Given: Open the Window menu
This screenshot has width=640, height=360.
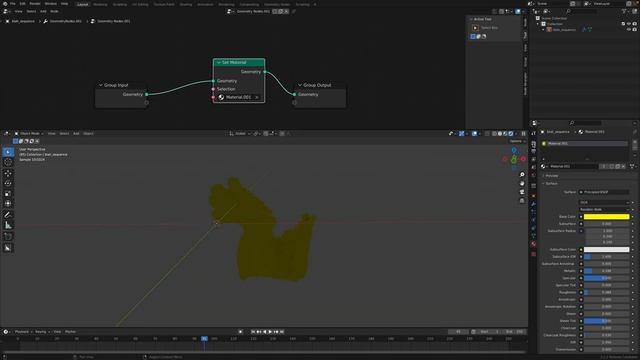Looking at the screenshot, I should 51,4.
